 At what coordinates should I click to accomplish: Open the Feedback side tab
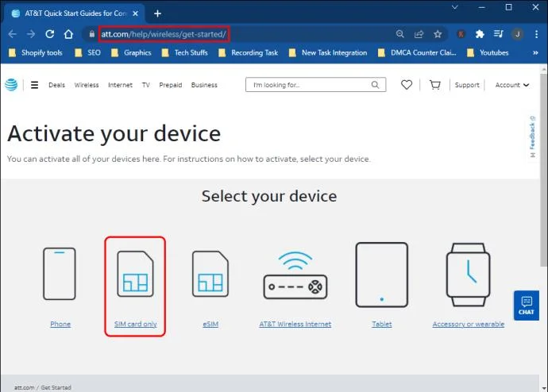tap(532, 136)
